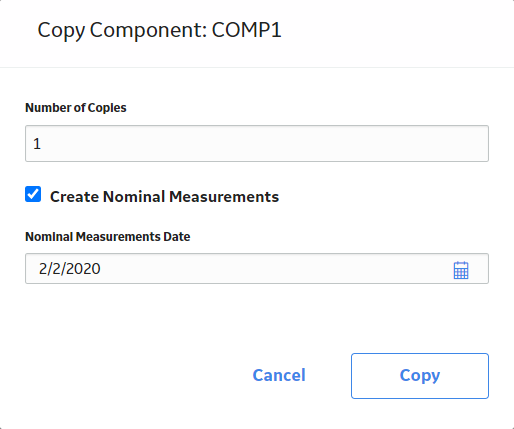The image size is (514, 429).
Task: Dismiss dialog using Cancel link
Action: [279, 375]
